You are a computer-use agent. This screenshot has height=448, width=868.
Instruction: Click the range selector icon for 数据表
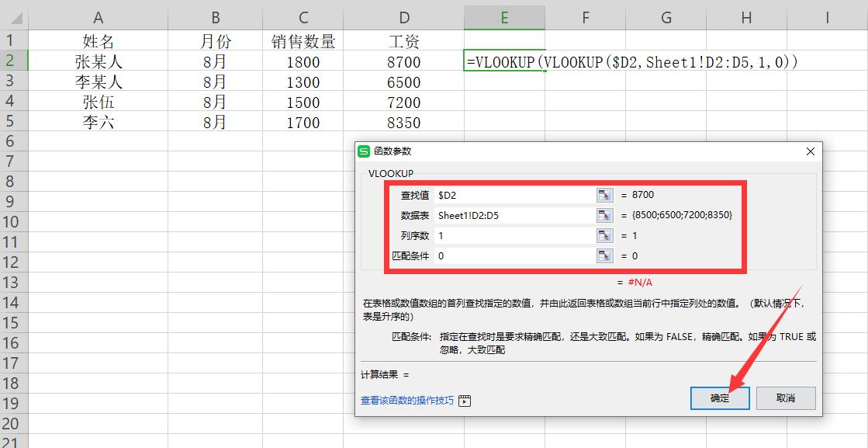pyautogui.click(x=606, y=215)
